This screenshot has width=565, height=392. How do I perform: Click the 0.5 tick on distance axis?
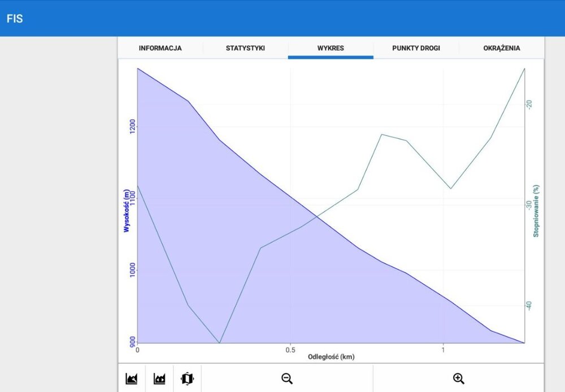point(290,350)
